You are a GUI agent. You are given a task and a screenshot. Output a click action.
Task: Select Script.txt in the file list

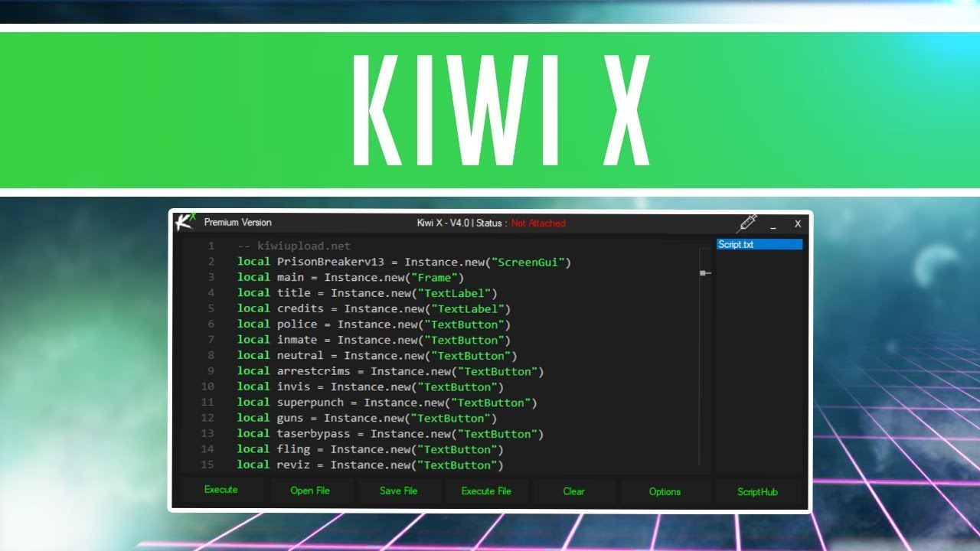pos(759,244)
